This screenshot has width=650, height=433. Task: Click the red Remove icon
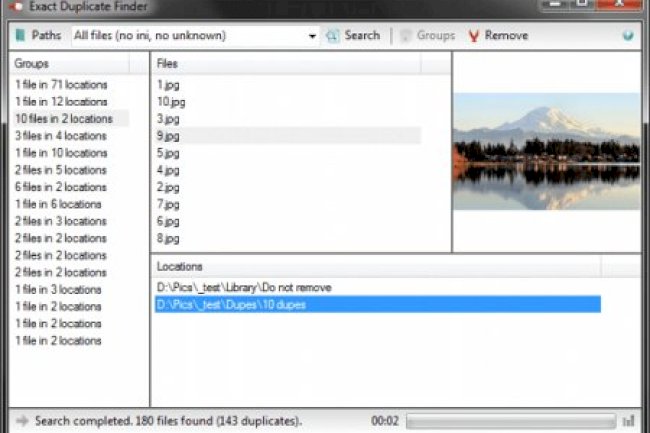(475, 36)
